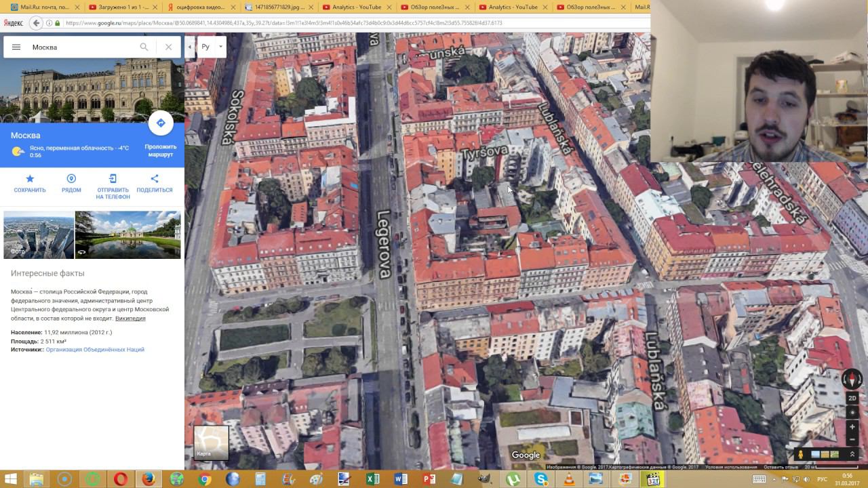The height and width of the screenshot is (488, 868).
Task: Click the Tyršova street label
Action: 485,150
